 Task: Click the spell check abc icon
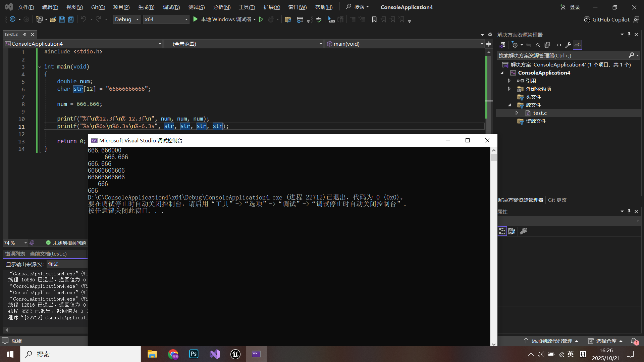point(319,19)
